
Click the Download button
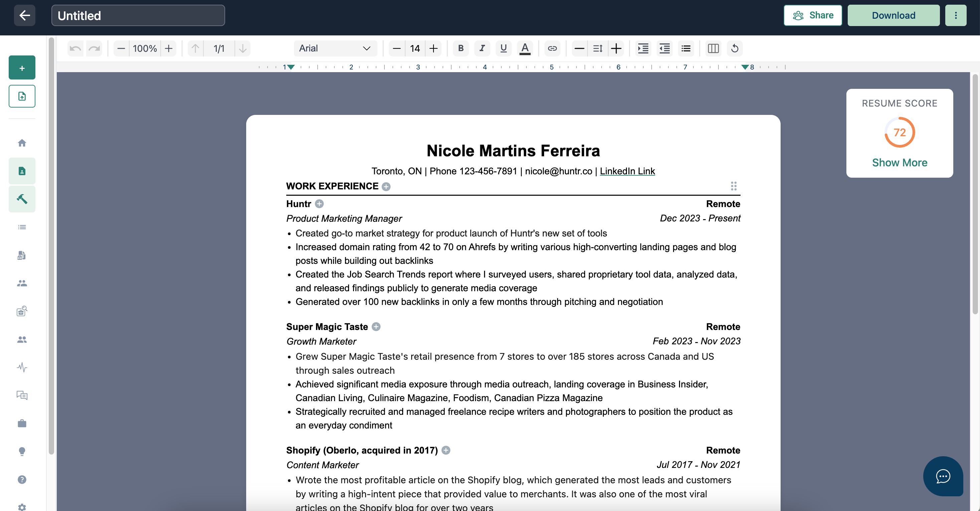click(x=893, y=15)
